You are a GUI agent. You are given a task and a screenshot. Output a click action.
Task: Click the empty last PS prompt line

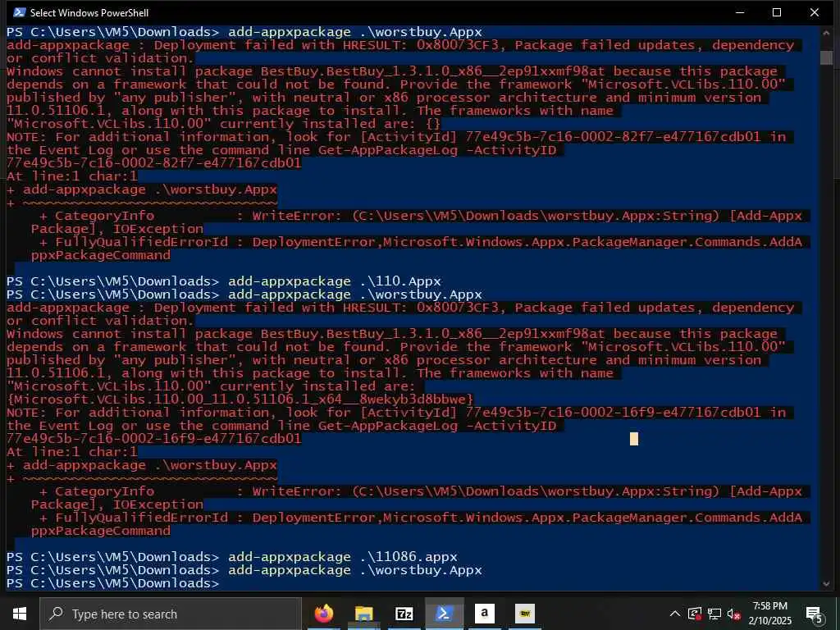pyautogui.click(x=112, y=583)
